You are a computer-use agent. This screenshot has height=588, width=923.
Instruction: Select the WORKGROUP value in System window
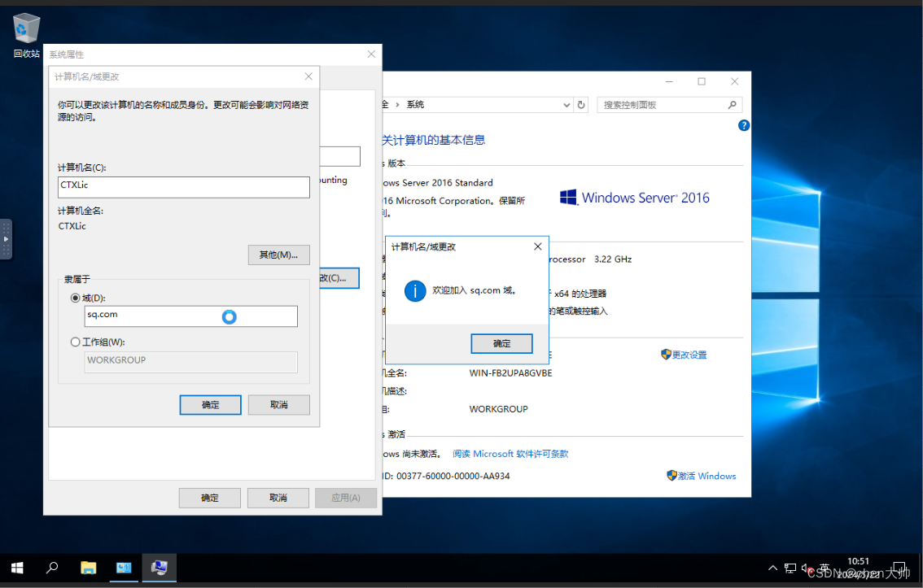click(x=498, y=408)
